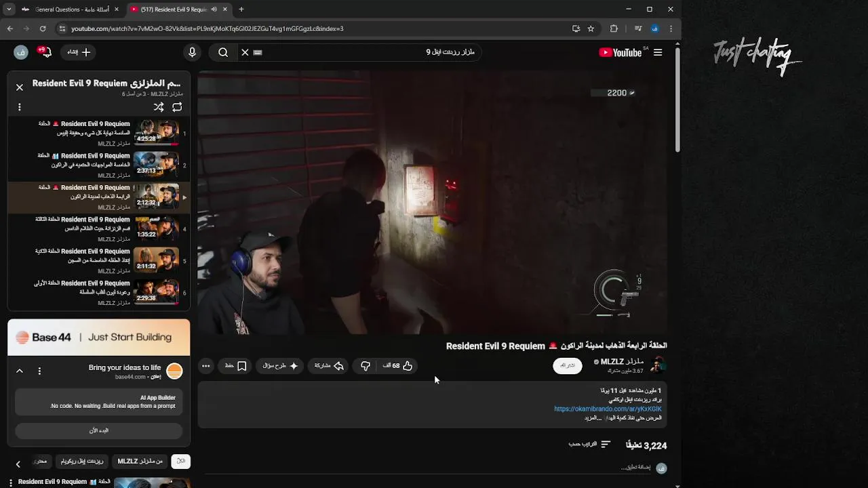868x488 pixels.
Task: Select the من ملزلز MLZLZ chip
Action: point(140,462)
